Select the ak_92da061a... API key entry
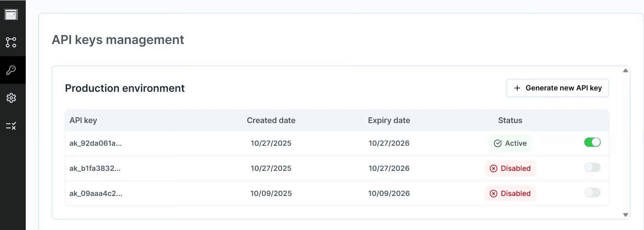The image size is (644, 230). pyautogui.click(x=95, y=143)
